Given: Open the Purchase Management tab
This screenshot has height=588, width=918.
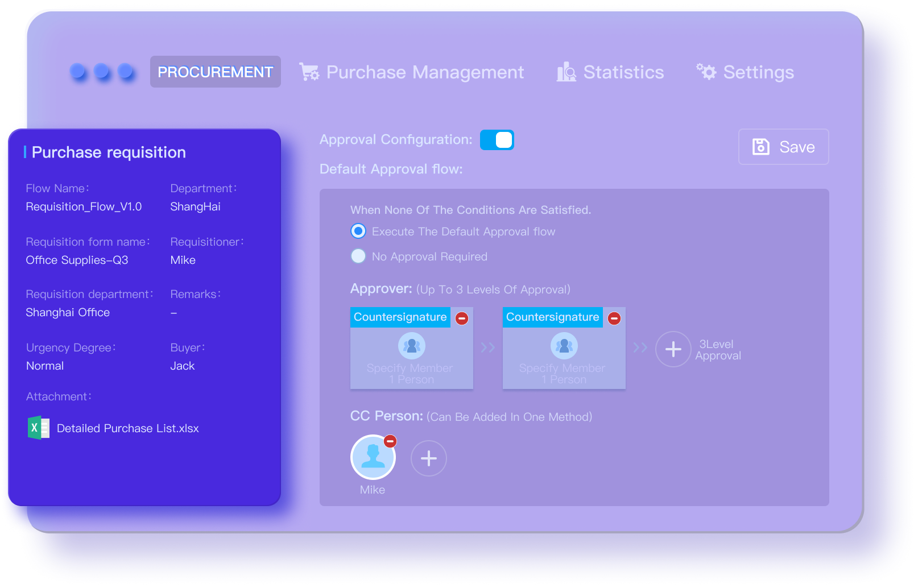Looking at the screenshot, I should (412, 72).
